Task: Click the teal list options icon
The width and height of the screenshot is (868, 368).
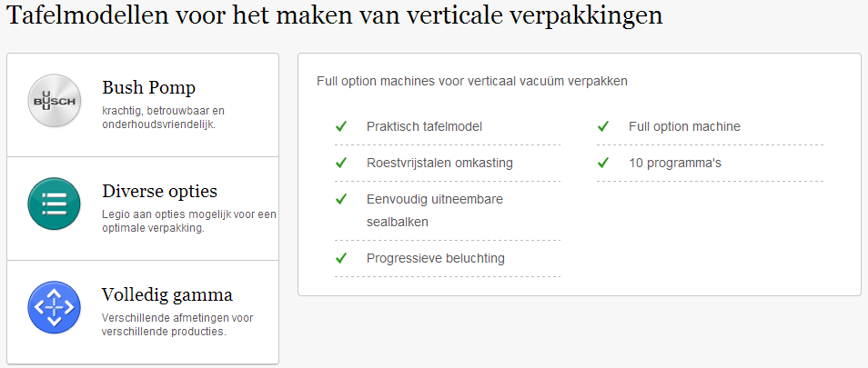Action: coord(55,204)
